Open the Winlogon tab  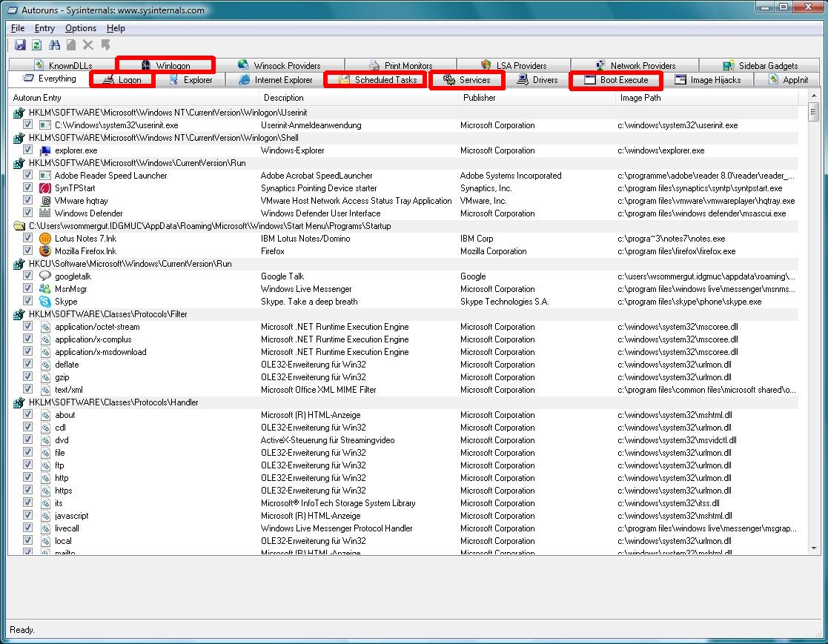[166, 65]
